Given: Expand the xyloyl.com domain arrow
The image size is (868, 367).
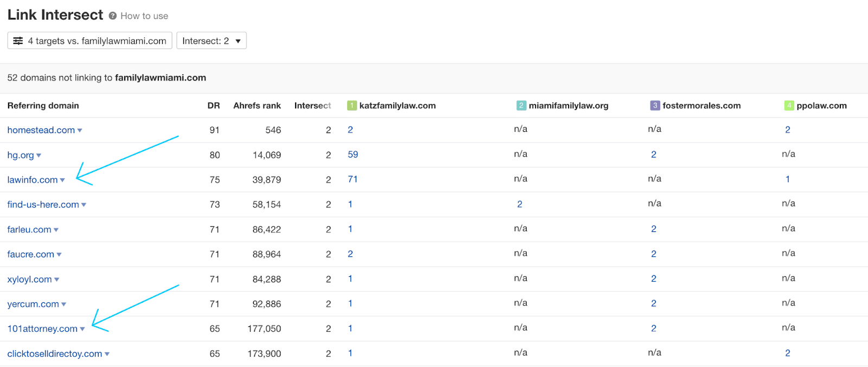Looking at the screenshot, I should 56,280.
